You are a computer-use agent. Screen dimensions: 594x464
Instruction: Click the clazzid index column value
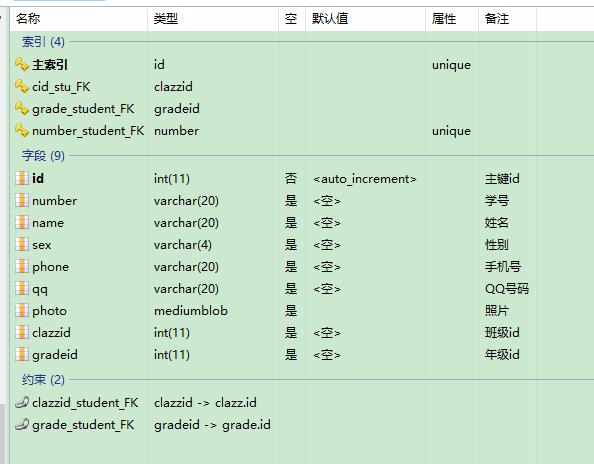173,87
